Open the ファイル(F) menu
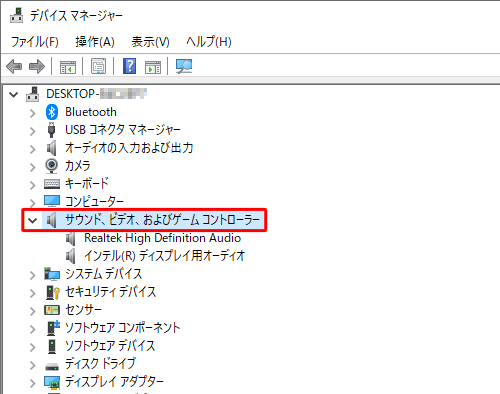 (x=35, y=42)
